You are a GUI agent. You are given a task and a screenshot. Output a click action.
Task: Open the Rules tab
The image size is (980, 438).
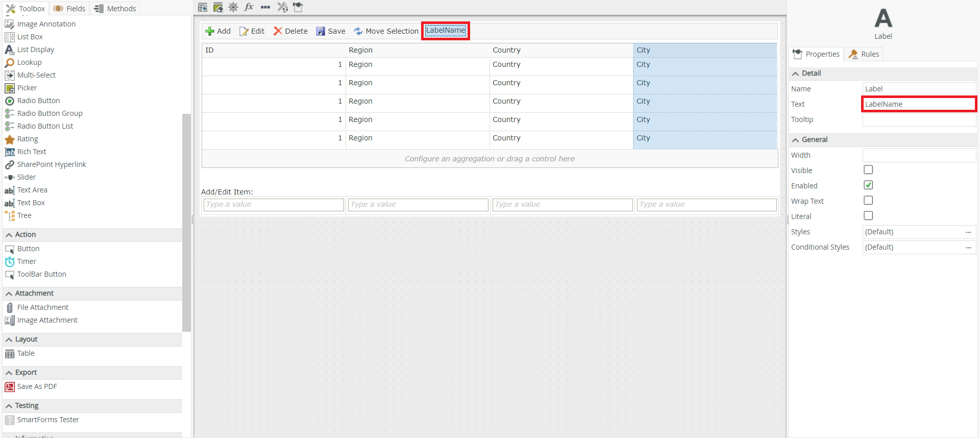(x=864, y=54)
